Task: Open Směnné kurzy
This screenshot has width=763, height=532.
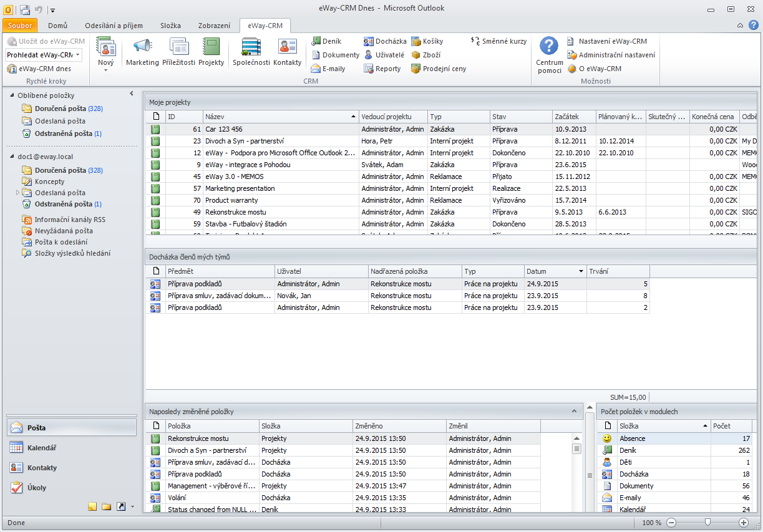Action: [498, 41]
